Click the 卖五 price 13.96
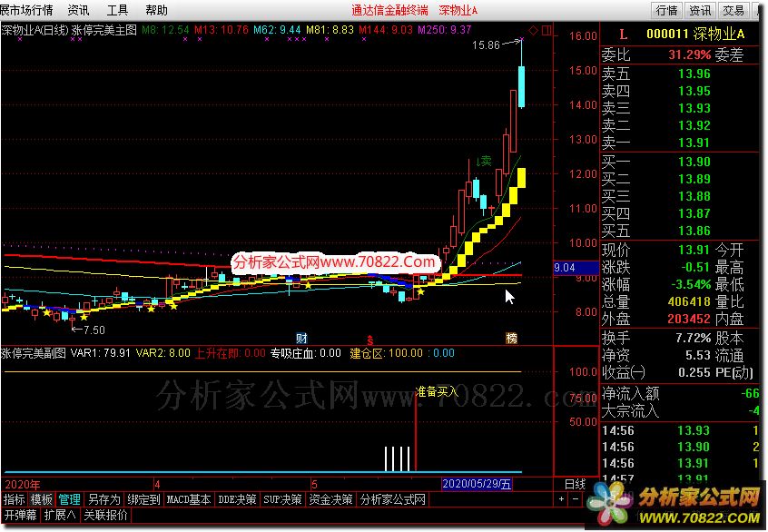 [694, 74]
